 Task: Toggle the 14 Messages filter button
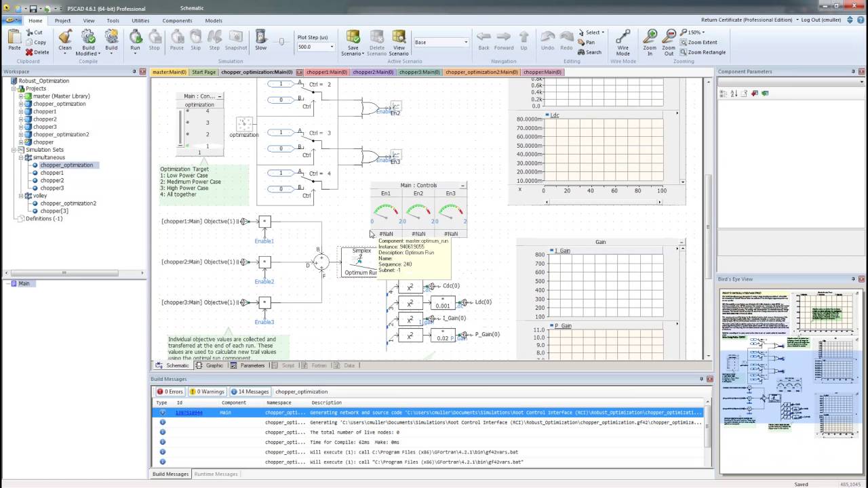[x=250, y=391]
